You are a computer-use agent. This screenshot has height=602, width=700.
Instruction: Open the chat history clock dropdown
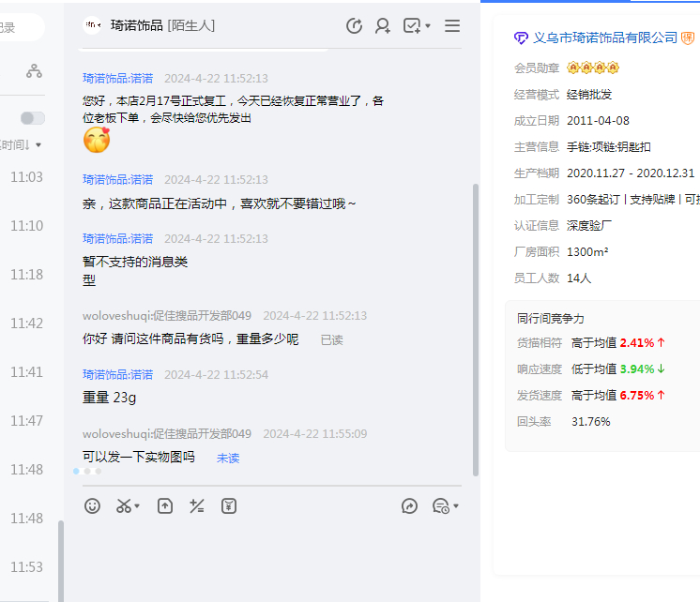(x=456, y=507)
